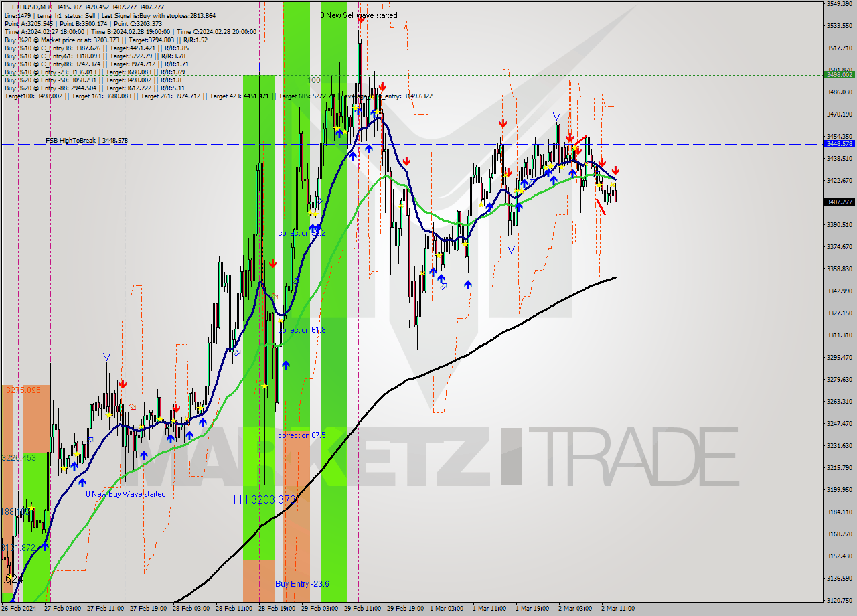Click the 3295.470 price axis value
The width and height of the screenshot is (857, 616).
pos(839,358)
